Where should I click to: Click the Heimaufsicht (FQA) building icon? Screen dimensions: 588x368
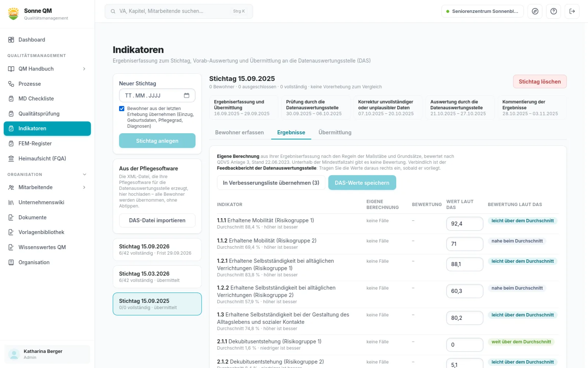[11, 159]
